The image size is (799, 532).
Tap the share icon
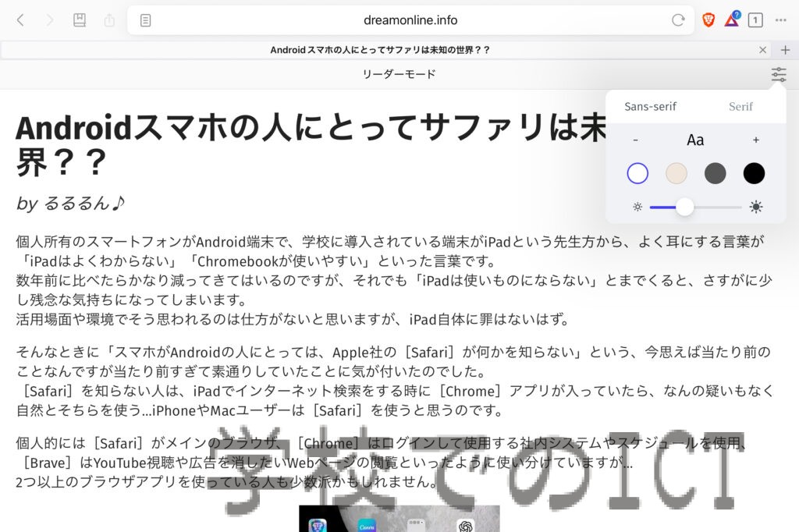pyautogui.click(x=109, y=20)
